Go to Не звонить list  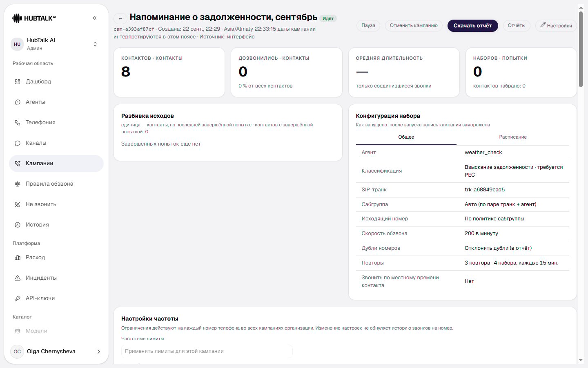pyautogui.click(x=56, y=204)
